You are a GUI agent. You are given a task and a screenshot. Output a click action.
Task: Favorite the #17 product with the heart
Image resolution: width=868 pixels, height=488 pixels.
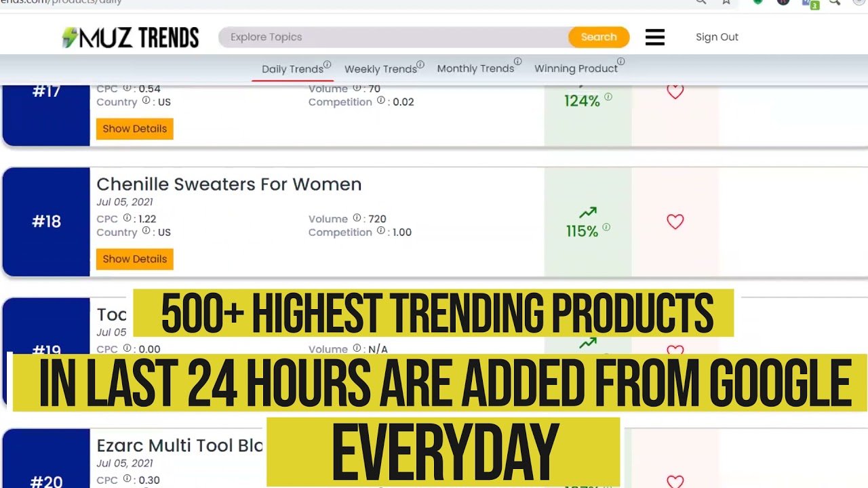pos(675,91)
